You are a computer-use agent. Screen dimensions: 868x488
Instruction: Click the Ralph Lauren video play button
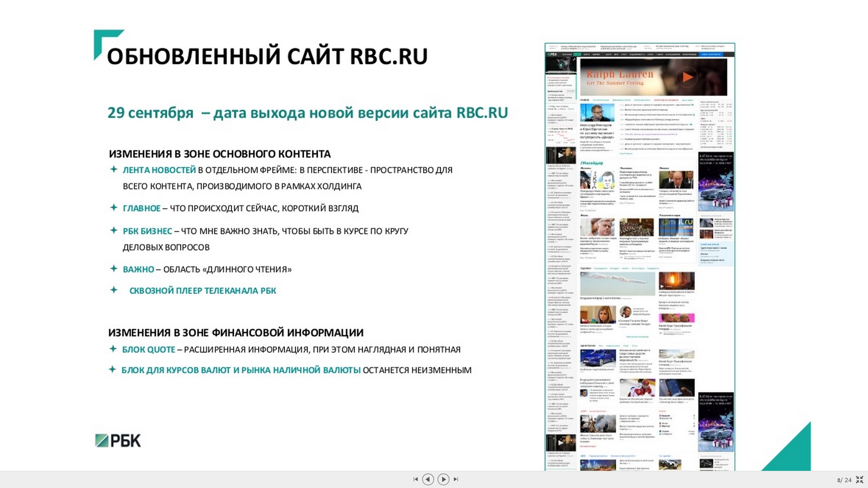point(687,77)
